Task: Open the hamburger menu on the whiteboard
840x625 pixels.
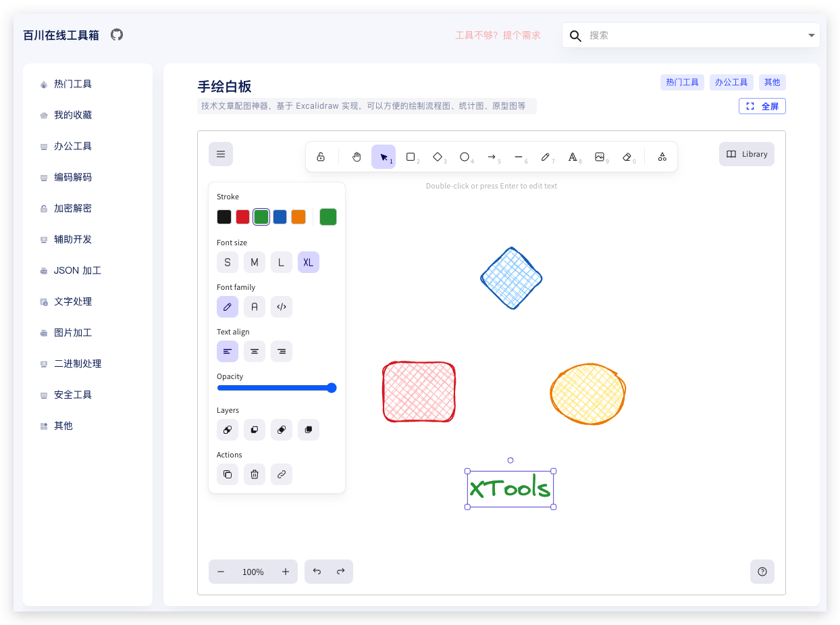Action: (221, 154)
